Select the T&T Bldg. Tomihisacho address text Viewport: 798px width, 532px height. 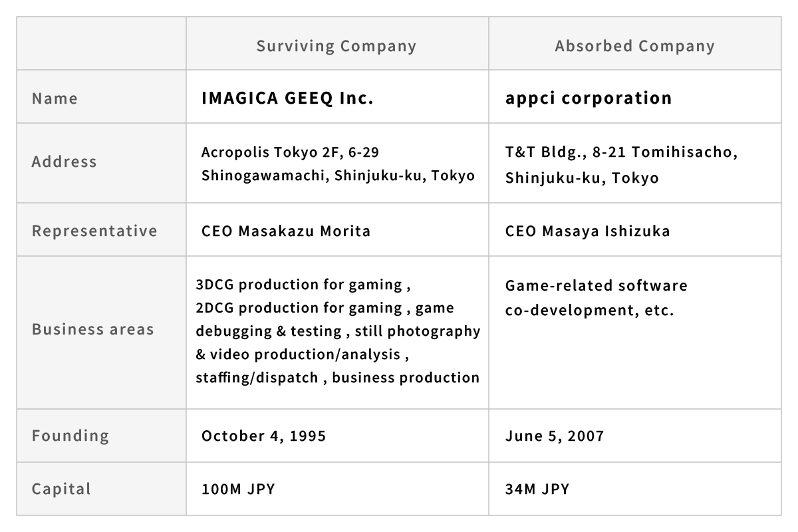(621, 165)
